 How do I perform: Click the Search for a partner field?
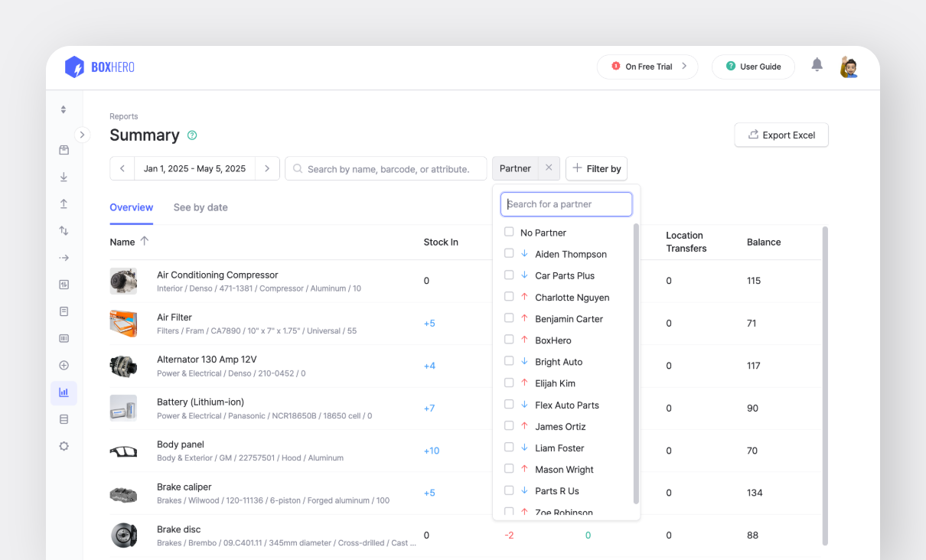tap(566, 204)
